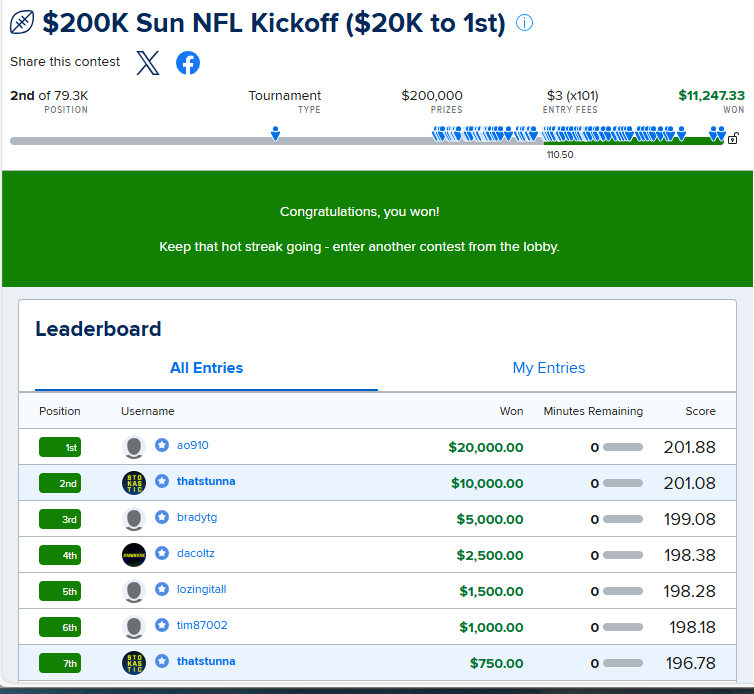Click lozingitall's avatar picture

tap(134, 591)
